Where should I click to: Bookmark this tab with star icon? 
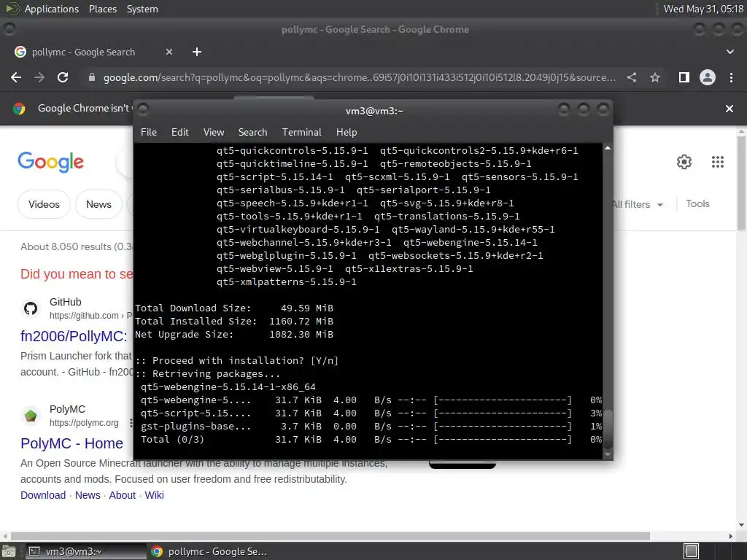655,77
